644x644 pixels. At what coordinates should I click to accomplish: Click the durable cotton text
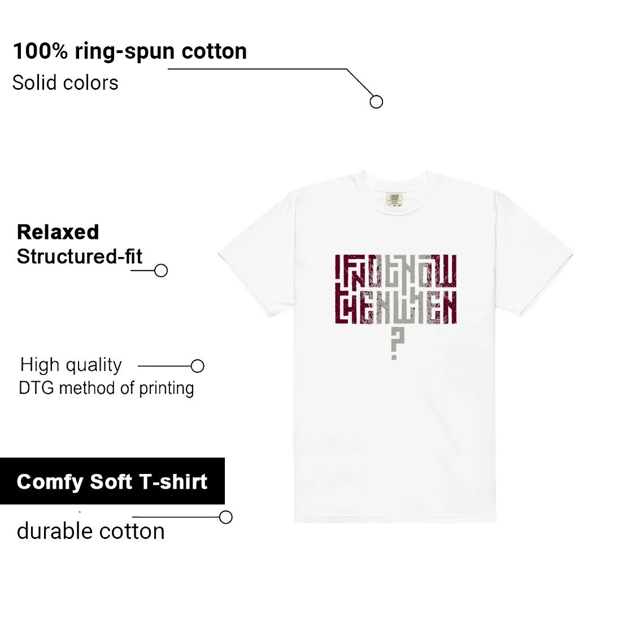tap(91, 532)
